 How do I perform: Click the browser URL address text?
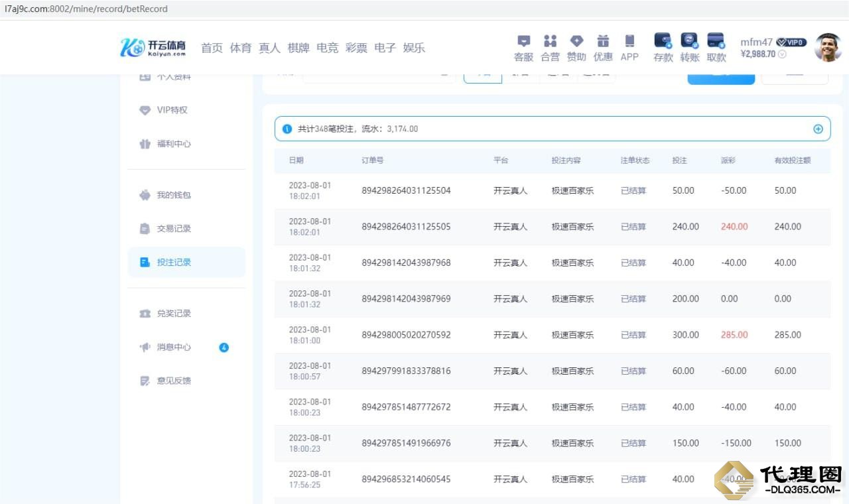tap(86, 9)
